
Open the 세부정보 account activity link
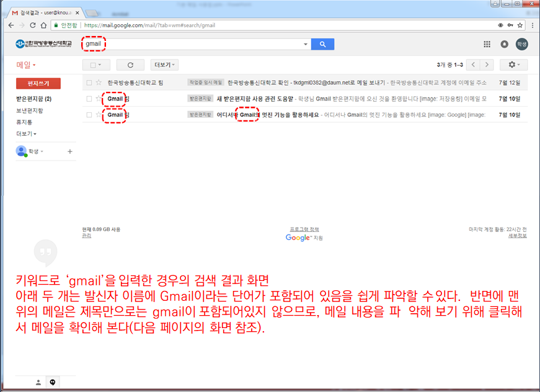pyautogui.click(x=518, y=236)
